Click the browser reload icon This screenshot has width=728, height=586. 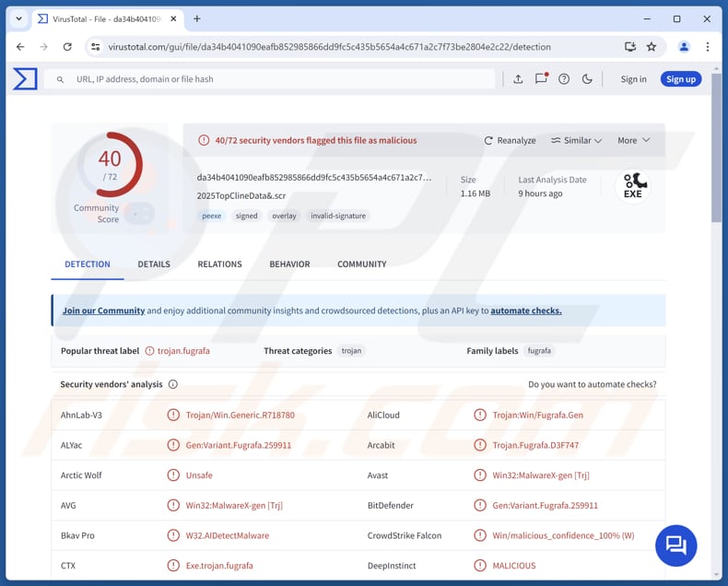tap(67, 47)
